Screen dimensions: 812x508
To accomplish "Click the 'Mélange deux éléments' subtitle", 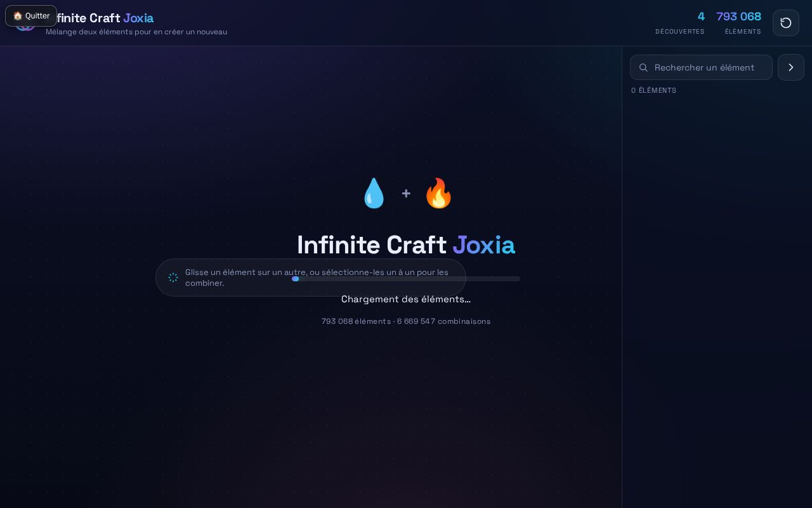I will (136, 32).
